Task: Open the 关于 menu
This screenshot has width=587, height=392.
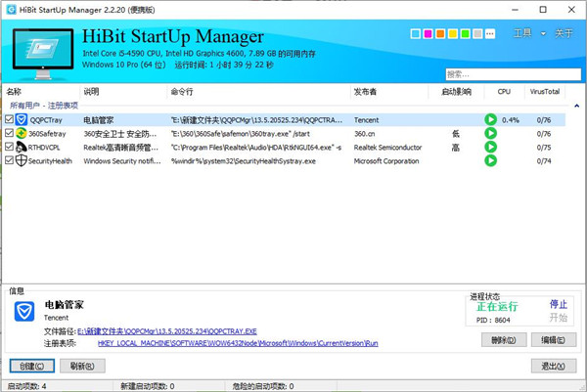Action: click(564, 33)
